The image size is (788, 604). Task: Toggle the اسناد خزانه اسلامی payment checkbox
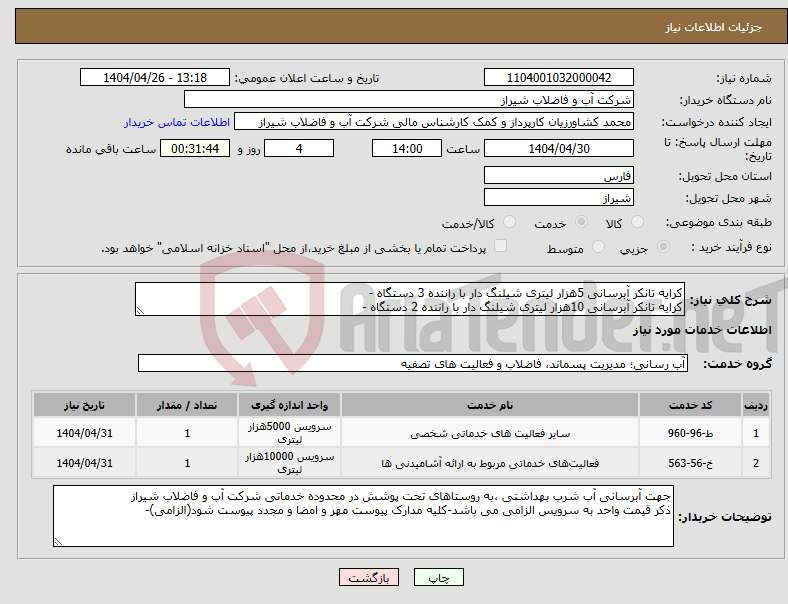click(x=501, y=246)
